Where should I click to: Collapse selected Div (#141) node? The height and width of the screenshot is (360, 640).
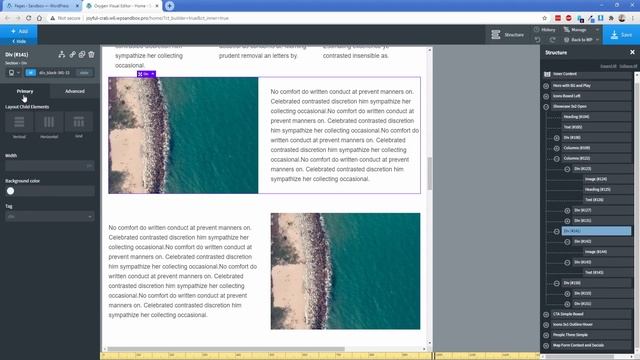coord(557,231)
